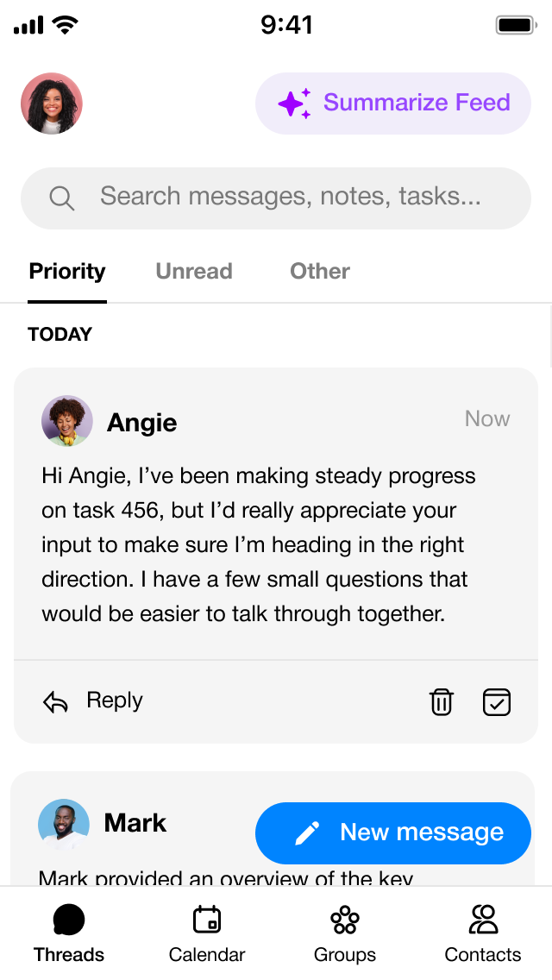Switch to the Unread tab

coord(194,272)
